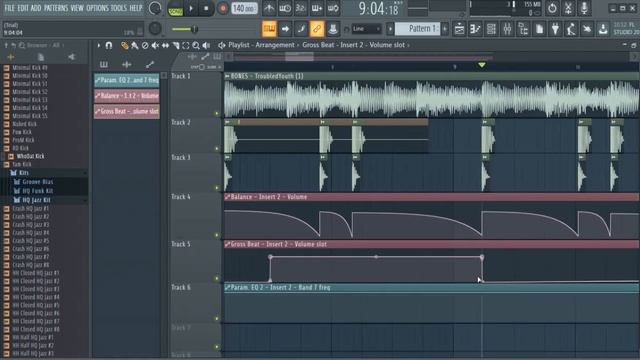This screenshot has height=360, width=640.
Task: Arm recording with the Record button
Action: [222, 8]
